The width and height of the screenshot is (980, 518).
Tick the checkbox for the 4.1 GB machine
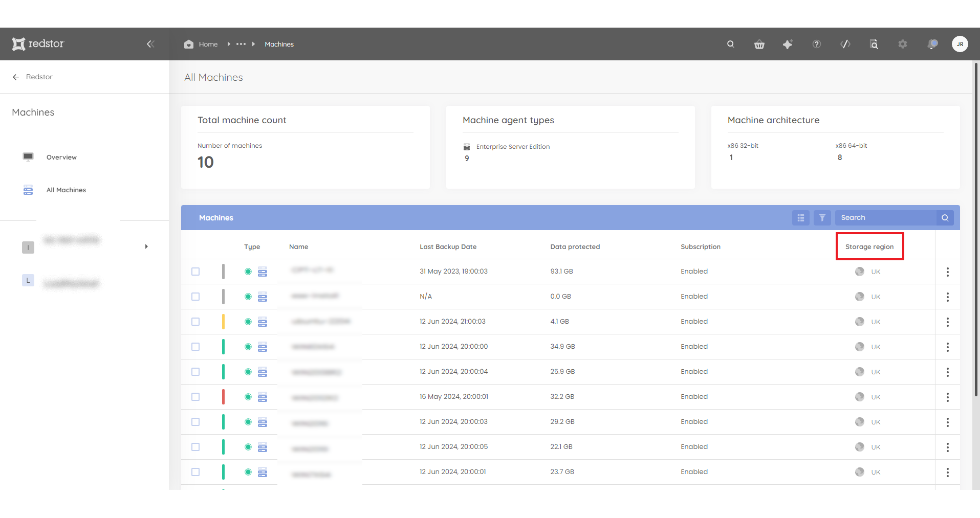click(x=195, y=322)
